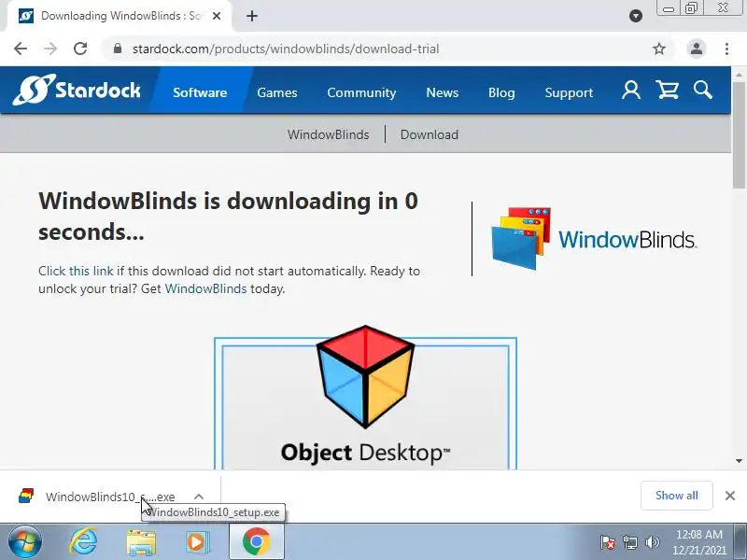Open the Chrome profile avatar icon

[x=696, y=49]
